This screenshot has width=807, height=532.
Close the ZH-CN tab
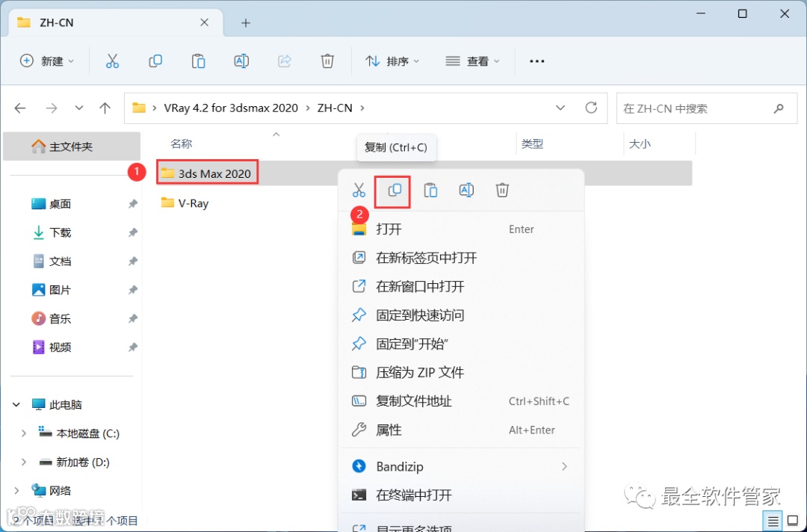click(204, 22)
